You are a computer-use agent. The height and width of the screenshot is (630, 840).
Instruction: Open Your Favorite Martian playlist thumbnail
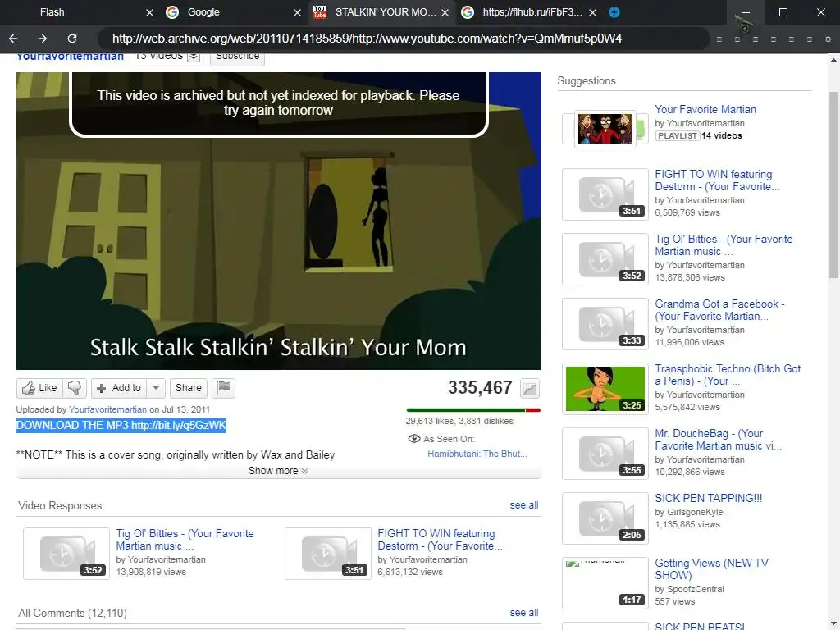tap(605, 129)
